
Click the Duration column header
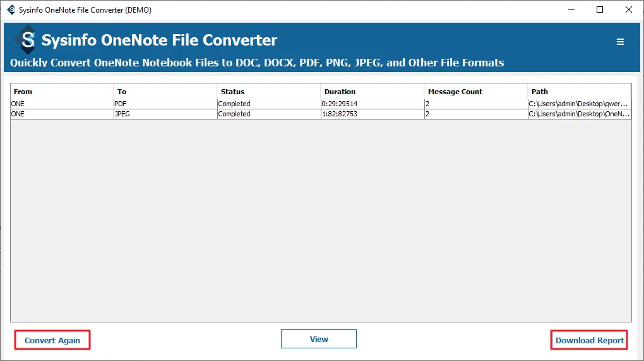point(372,91)
